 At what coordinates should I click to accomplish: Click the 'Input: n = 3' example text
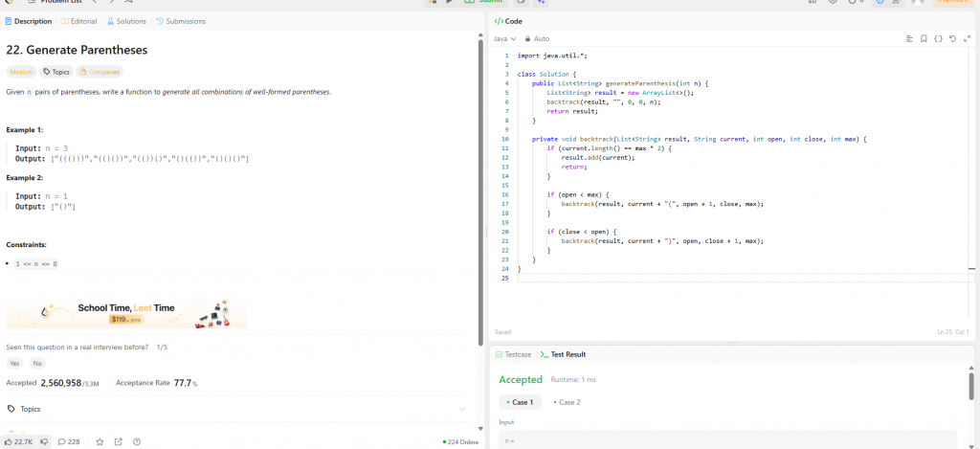pos(41,148)
